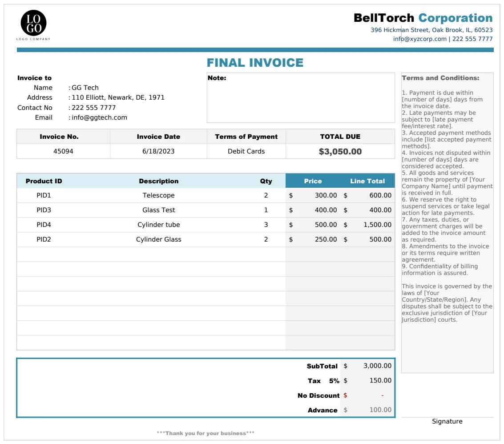Screen dimensions: 504x444
Task: Click the LOGO company logo
Action: [x=33, y=25]
